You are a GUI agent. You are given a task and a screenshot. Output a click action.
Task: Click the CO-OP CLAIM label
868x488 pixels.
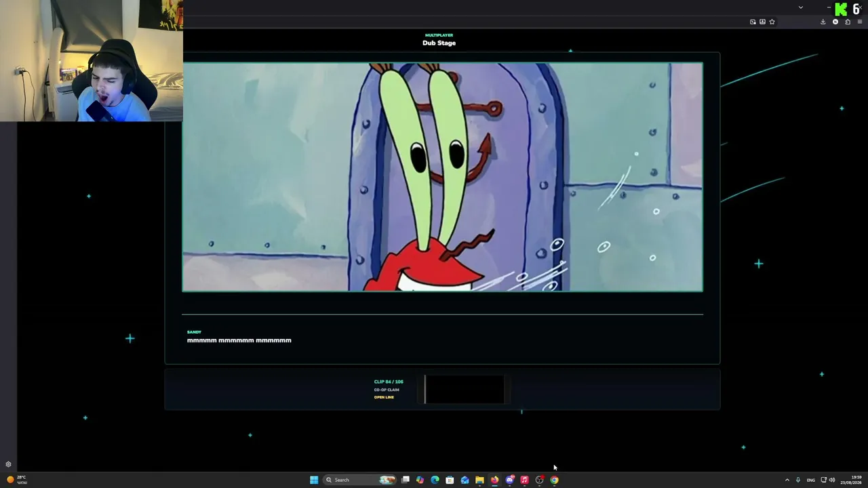(x=387, y=390)
